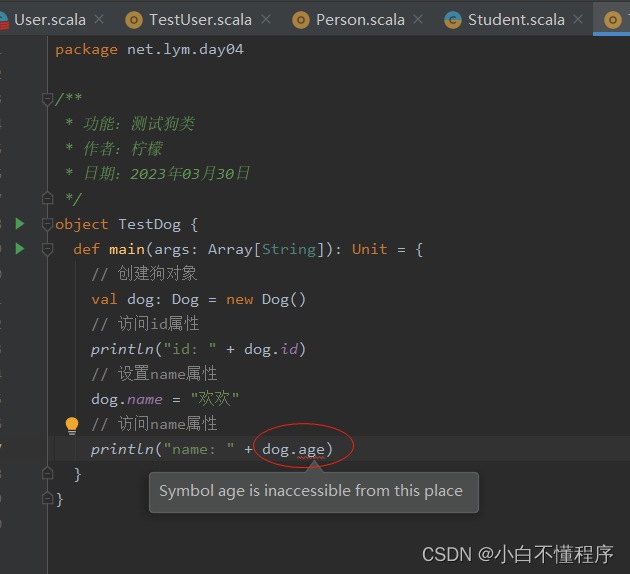Click the TestUser.scala object file icon
This screenshot has width=630, height=574.
click(134, 20)
